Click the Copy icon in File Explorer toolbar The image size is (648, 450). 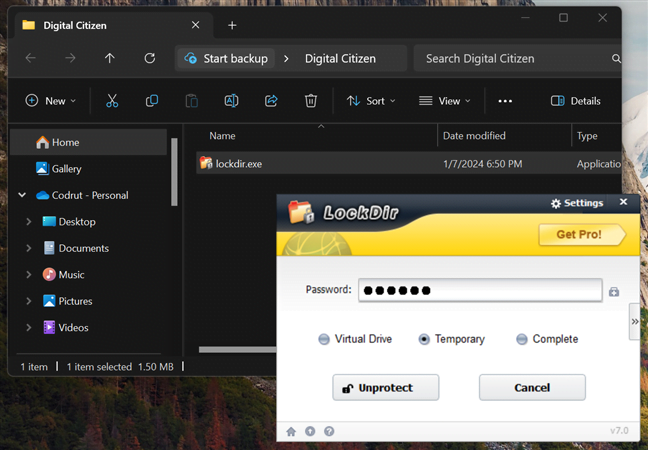152,101
